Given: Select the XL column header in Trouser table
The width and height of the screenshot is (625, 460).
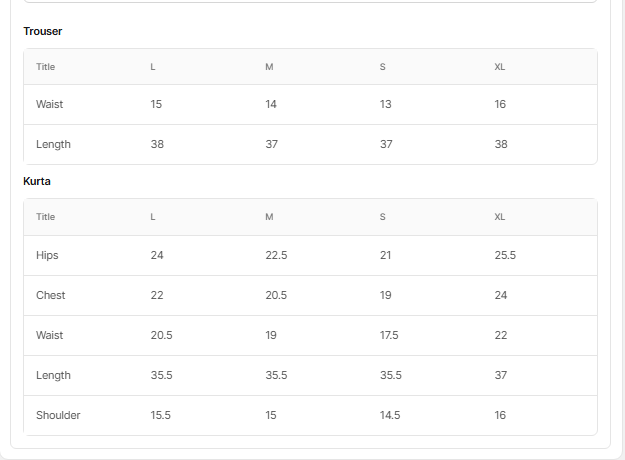Looking at the screenshot, I should [x=500, y=67].
